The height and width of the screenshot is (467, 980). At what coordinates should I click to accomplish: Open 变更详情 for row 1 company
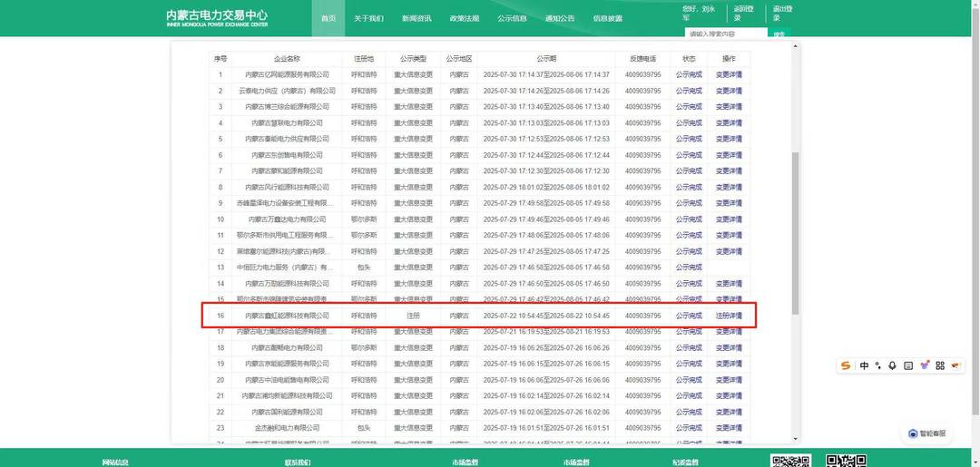pyautogui.click(x=729, y=74)
